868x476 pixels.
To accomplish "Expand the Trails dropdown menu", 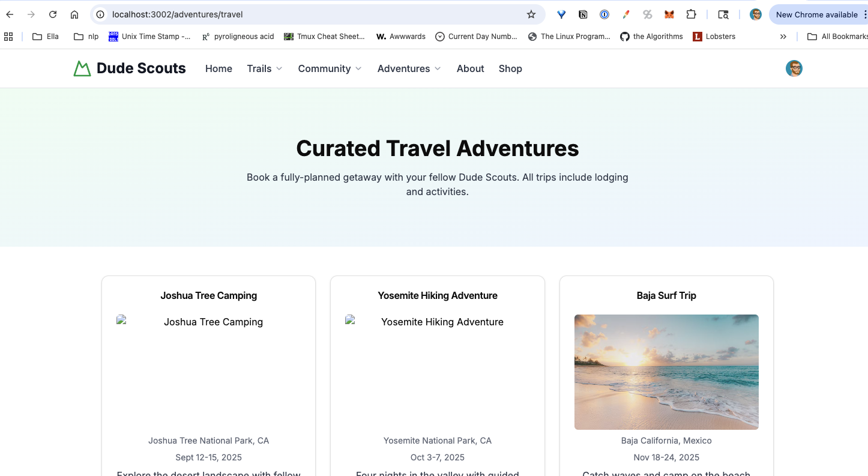I will [x=265, y=68].
